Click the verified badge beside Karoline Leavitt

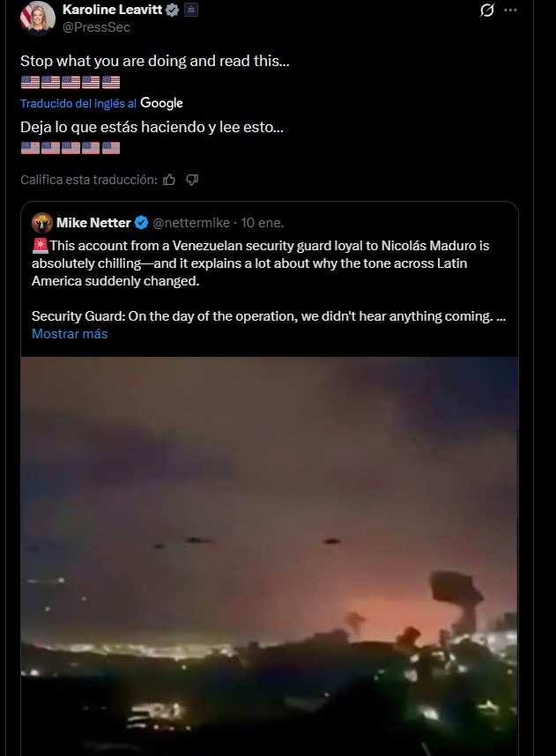click(174, 10)
